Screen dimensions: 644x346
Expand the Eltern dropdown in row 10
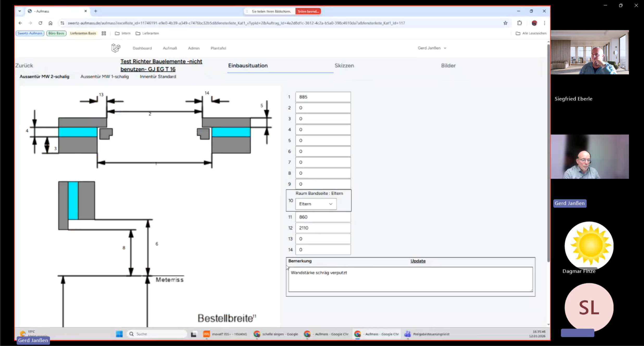point(316,204)
